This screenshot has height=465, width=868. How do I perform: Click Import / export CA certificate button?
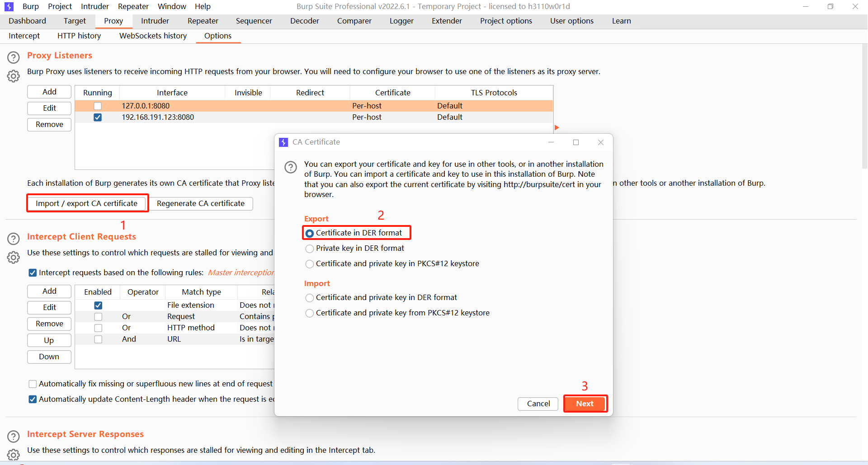pos(87,203)
